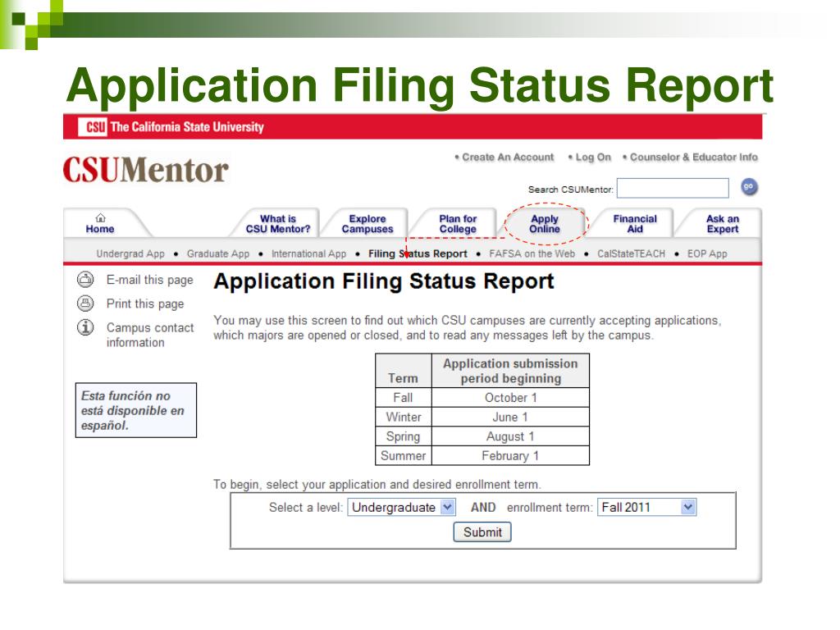Open the enrollment term dropdown

pos(646,507)
